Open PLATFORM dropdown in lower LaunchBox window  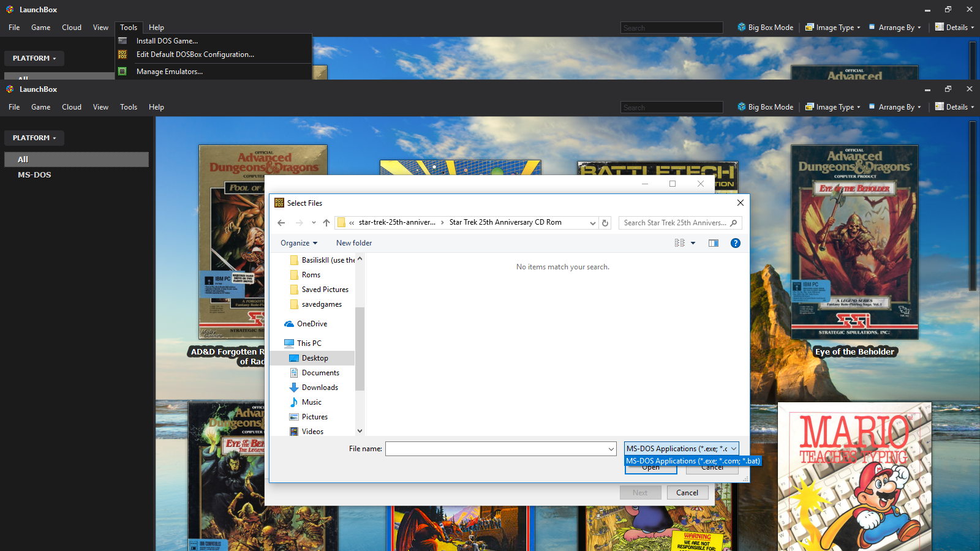pyautogui.click(x=34, y=138)
